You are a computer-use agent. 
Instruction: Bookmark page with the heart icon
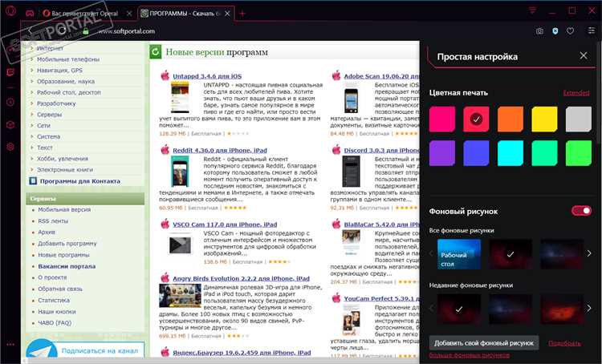[x=570, y=31]
